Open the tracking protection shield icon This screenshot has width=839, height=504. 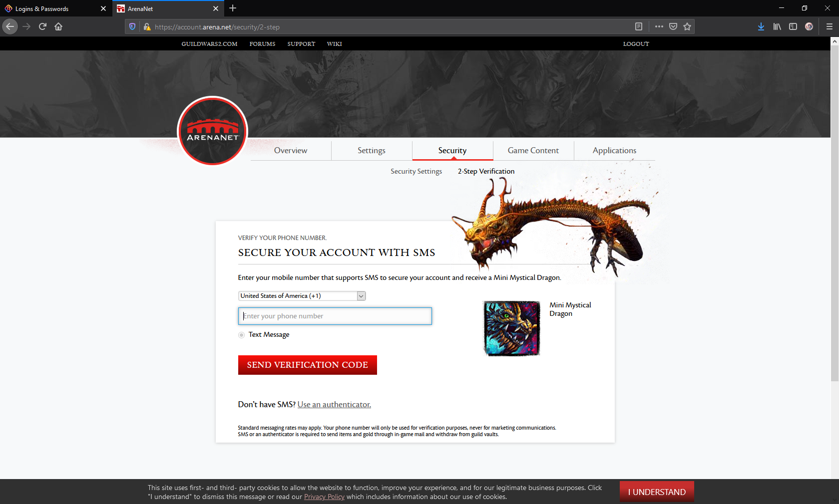(x=132, y=27)
